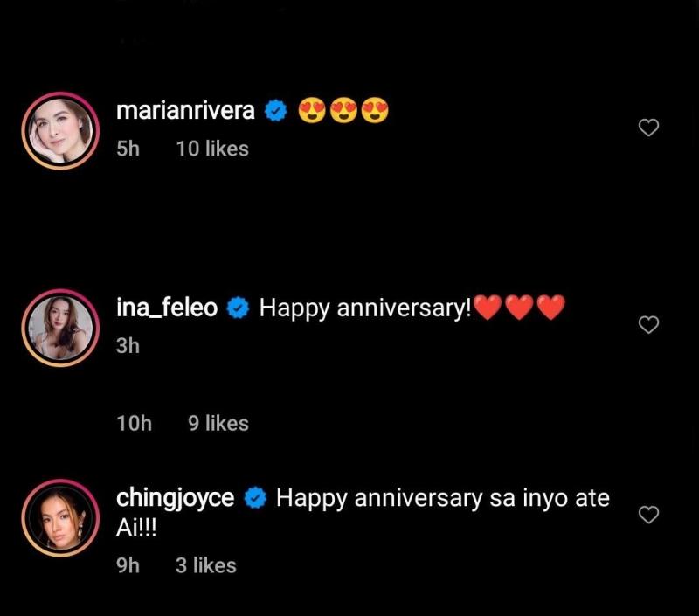
Task: Click the 5h timestamp under marianrivera
Action: pyautogui.click(x=128, y=149)
